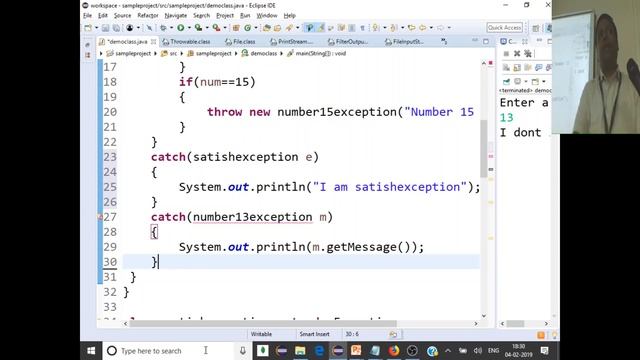Open the Refactor menu
This screenshot has width=640, height=360.
[x=148, y=16]
